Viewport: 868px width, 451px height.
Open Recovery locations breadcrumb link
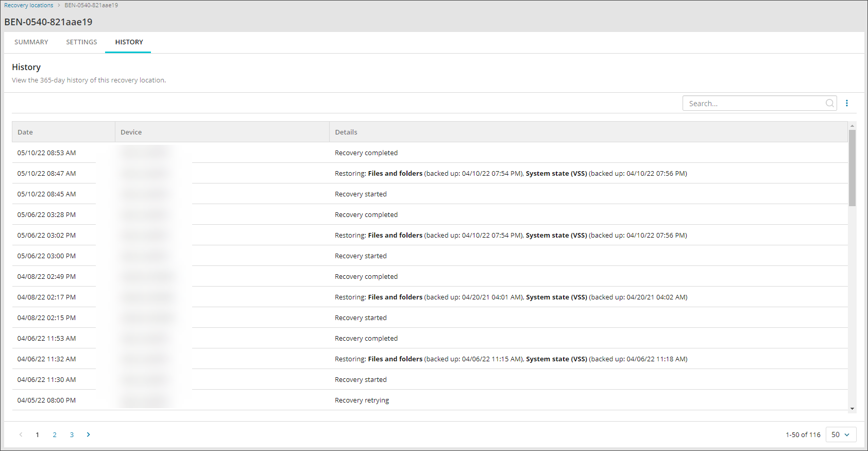click(29, 5)
